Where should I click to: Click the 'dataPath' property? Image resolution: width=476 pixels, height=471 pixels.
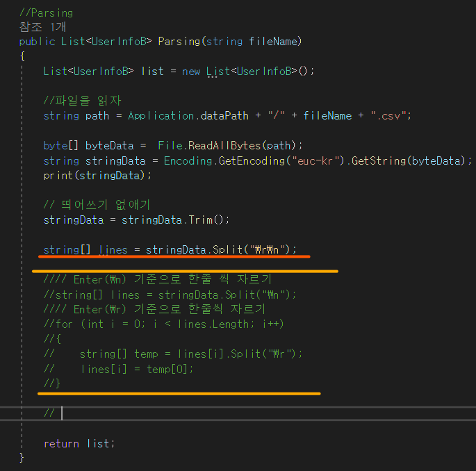[224, 115]
